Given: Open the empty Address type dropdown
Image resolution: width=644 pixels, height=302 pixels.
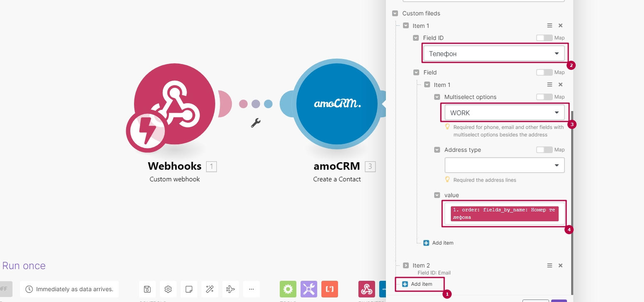Looking at the screenshot, I should [505, 165].
